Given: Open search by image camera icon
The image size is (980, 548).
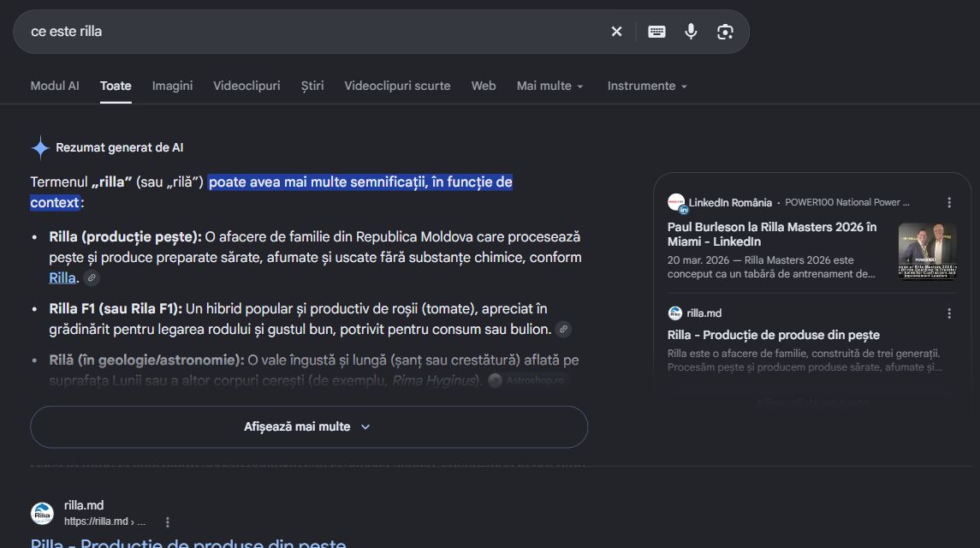Looking at the screenshot, I should [725, 32].
